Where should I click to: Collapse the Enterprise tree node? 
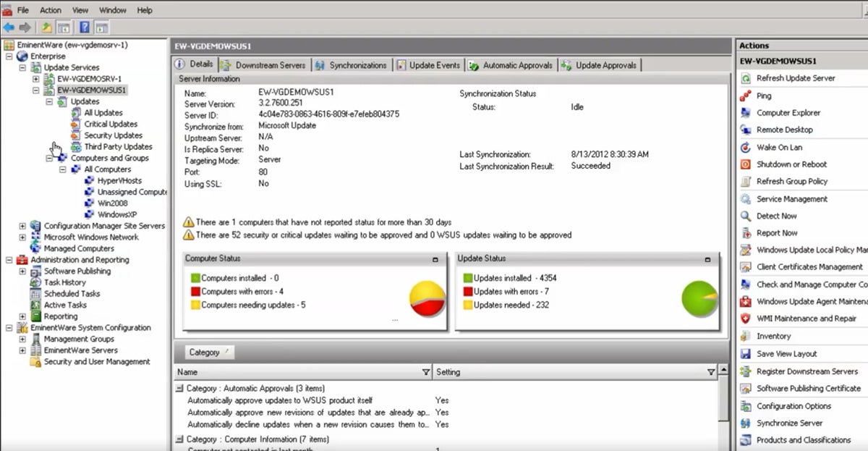pyautogui.click(x=9, y=56)
